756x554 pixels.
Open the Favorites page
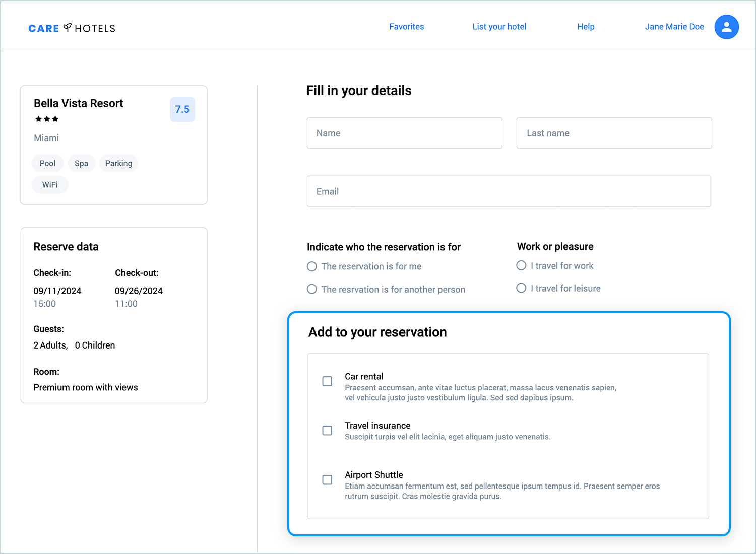pos(407,27)
